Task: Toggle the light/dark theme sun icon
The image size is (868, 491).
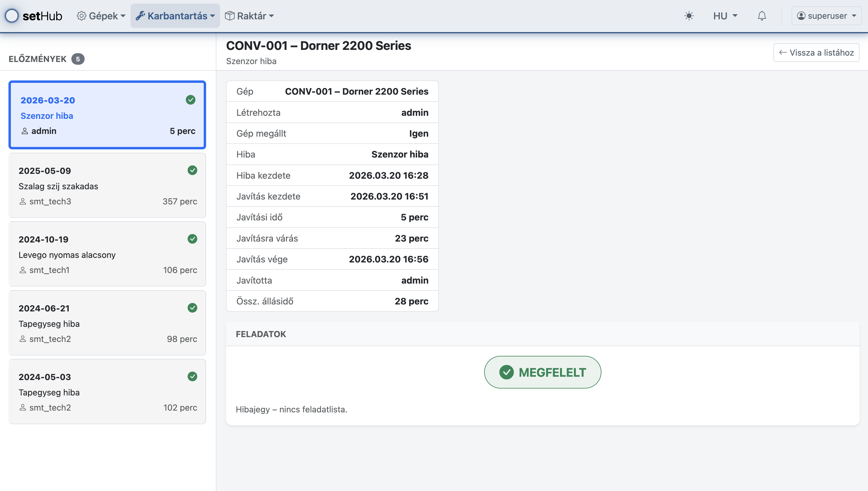Action: 689,16
